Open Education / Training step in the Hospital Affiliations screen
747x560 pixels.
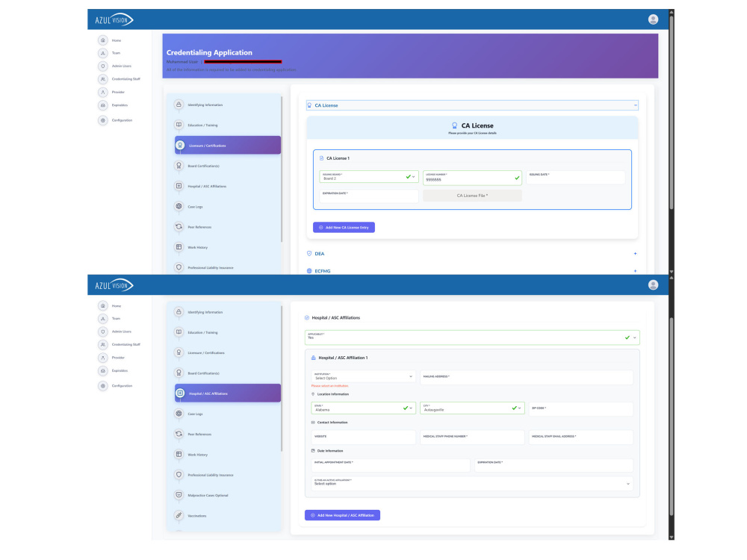202,332
